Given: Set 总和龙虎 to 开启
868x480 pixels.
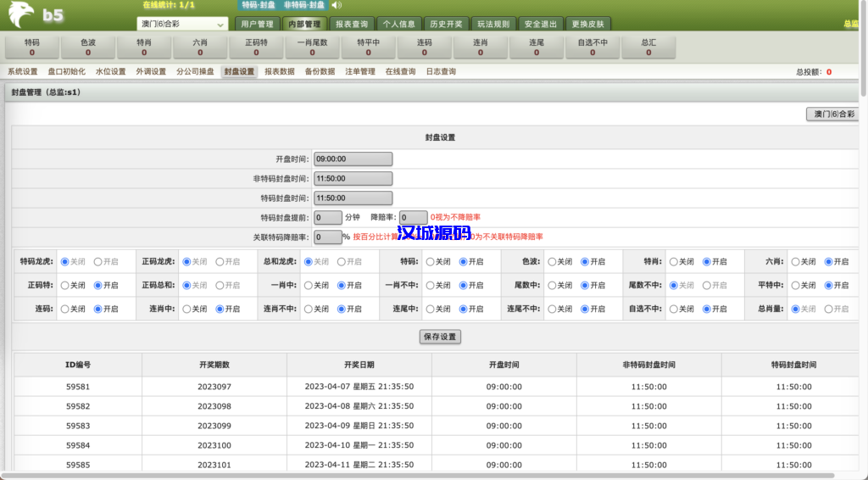Looking at the screenshot, I should coord(342,262).
